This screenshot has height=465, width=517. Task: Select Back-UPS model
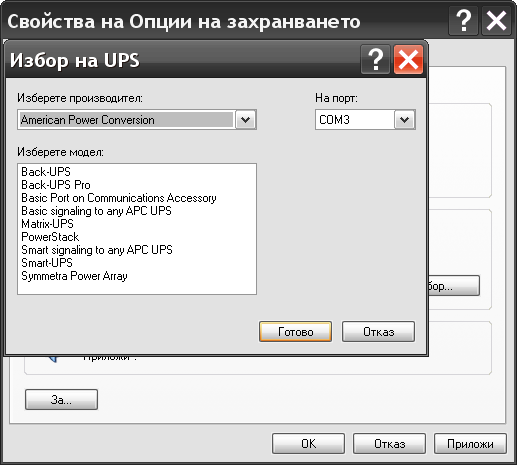[x=46, y=172]
